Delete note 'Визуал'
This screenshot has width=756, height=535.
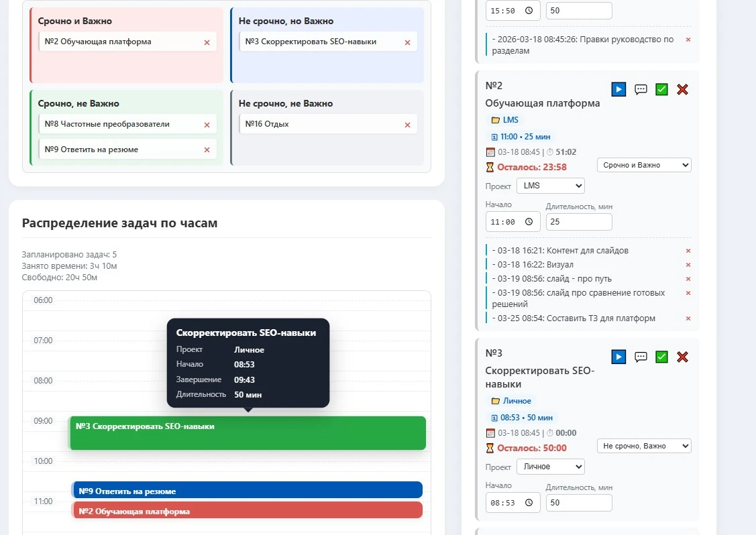pos(688,265)
